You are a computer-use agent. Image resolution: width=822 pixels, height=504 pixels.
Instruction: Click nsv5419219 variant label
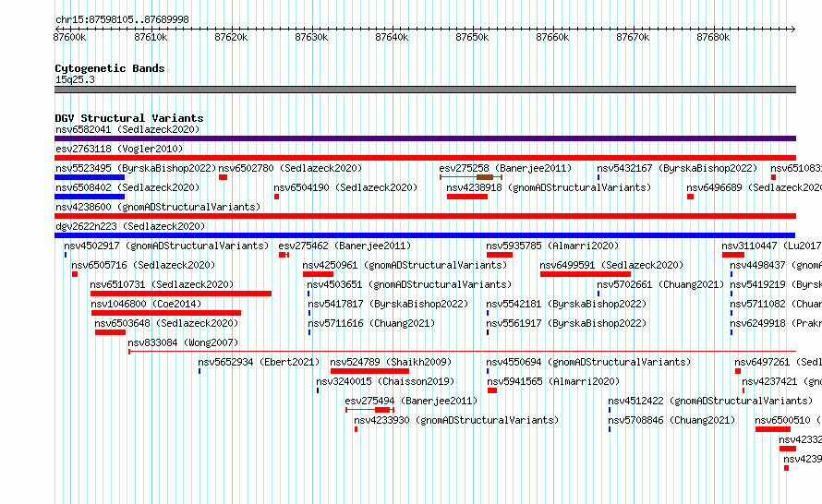[x=775, y=284]
